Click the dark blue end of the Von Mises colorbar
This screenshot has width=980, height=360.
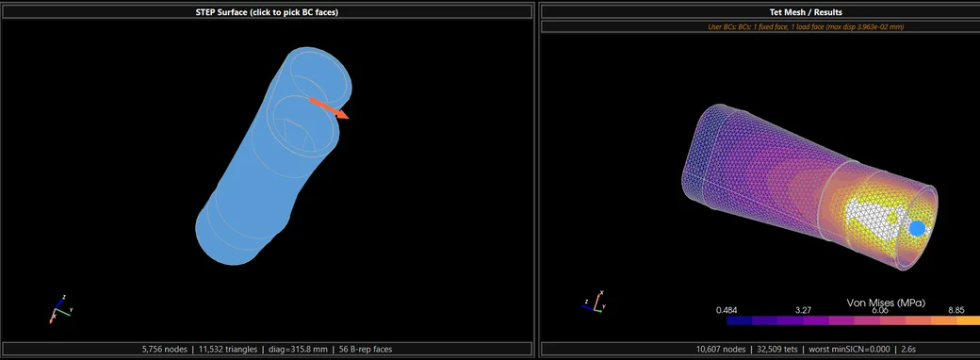(740, 320)
